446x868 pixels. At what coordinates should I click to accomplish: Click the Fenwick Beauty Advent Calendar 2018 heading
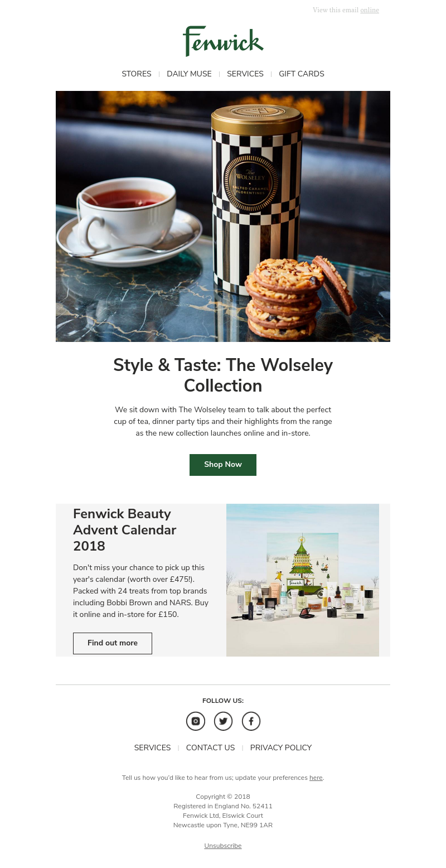coord(125,530)
